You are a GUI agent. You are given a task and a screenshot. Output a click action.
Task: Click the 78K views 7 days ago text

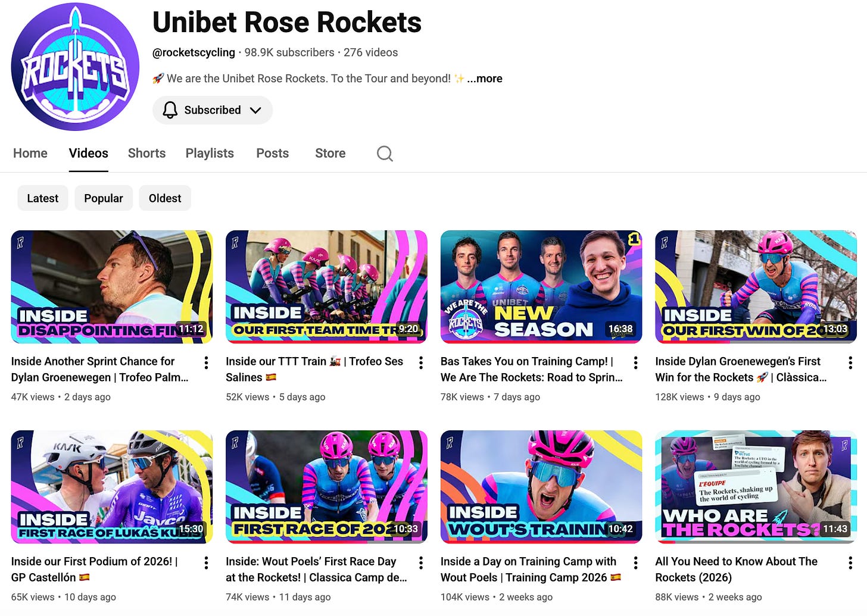(x=491, y=397)
